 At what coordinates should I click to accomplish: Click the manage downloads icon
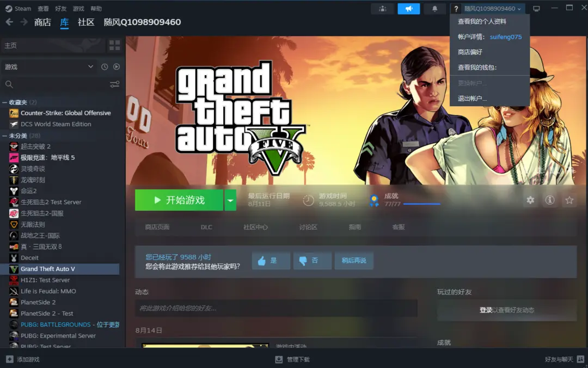tap(279, 359)
